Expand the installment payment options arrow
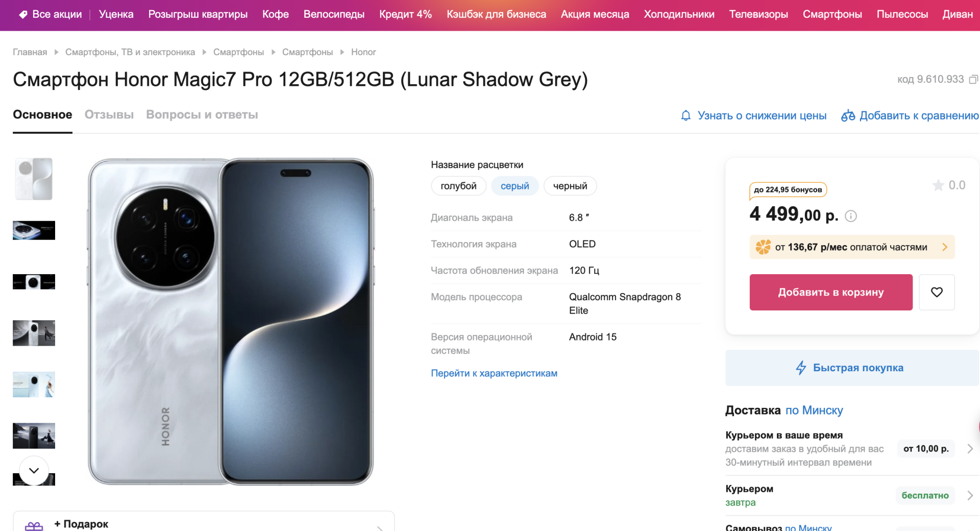 [945, 247]
